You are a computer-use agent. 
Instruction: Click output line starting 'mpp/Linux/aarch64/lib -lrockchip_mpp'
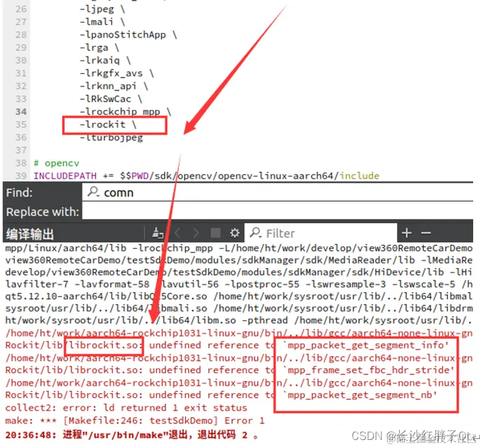point(239,248)
